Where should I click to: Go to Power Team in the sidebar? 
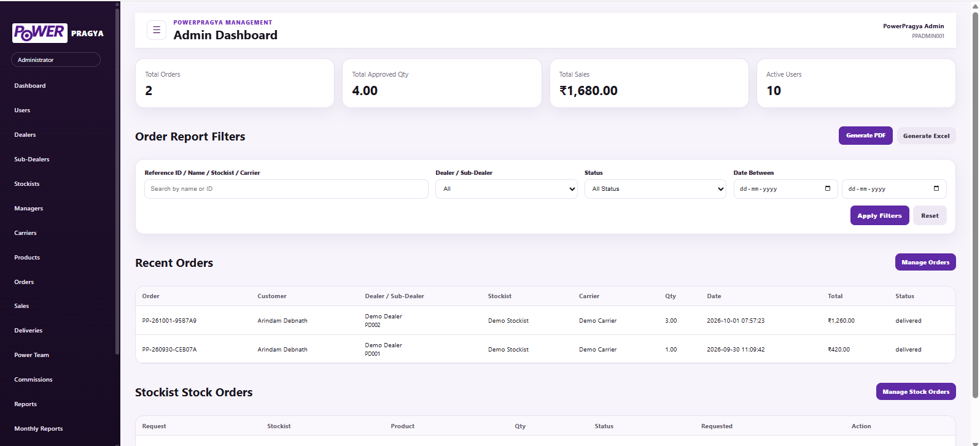(32, 355)
